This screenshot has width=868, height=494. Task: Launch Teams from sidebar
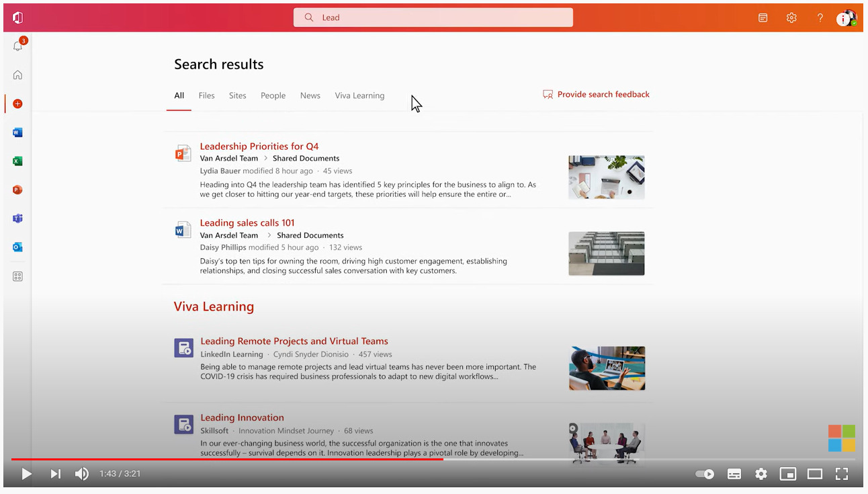click(x=18, y=218)
